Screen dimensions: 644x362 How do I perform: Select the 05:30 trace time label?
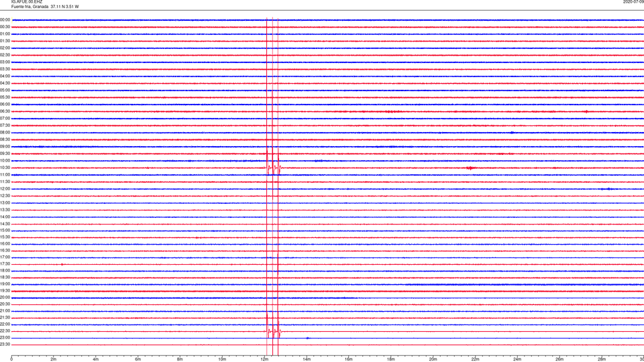[5, 97]
